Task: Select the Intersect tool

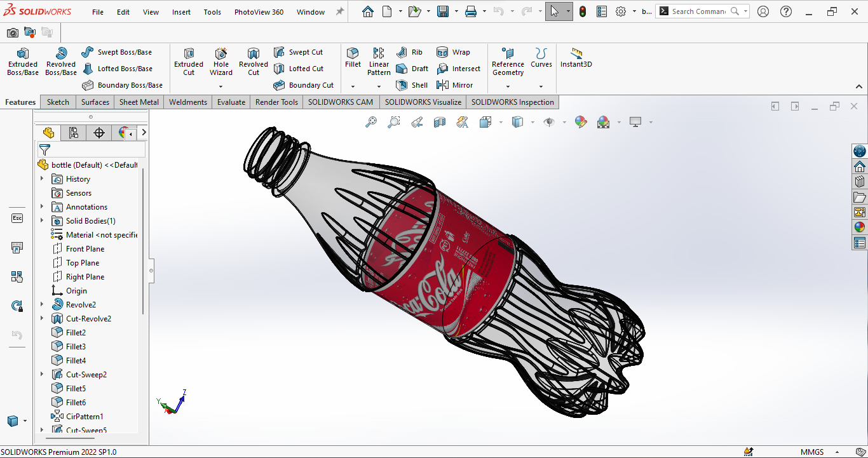Action: (458, 69)
